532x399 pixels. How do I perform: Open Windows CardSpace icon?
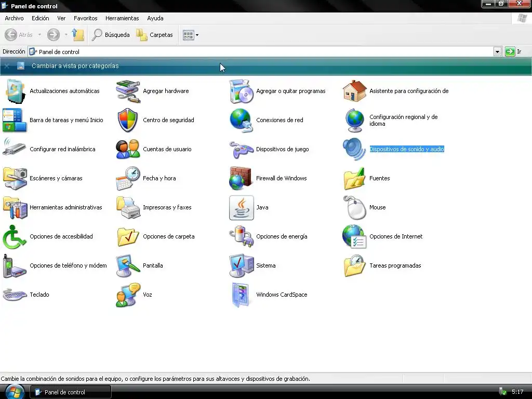pos(241,295)
